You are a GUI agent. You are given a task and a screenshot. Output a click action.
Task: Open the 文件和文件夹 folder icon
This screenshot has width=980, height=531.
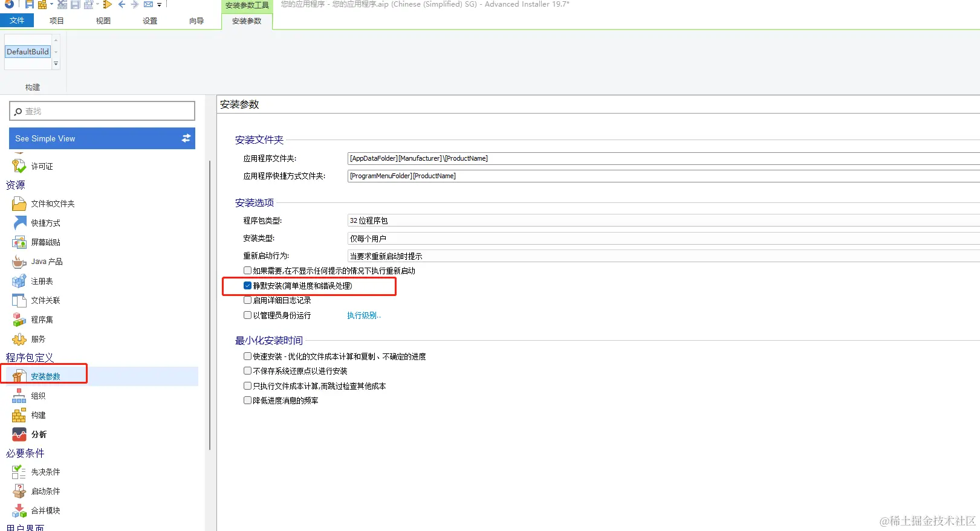(x=19, y=204)
